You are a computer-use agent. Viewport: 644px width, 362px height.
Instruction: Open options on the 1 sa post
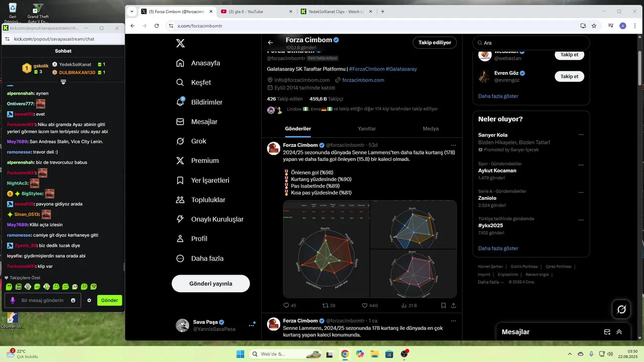coord(453,321)
